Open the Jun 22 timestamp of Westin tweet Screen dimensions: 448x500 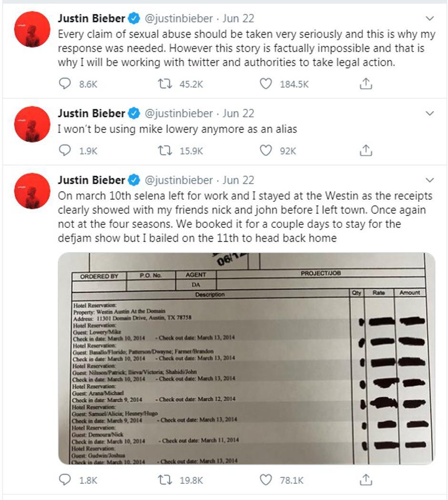tap(238, 181)
